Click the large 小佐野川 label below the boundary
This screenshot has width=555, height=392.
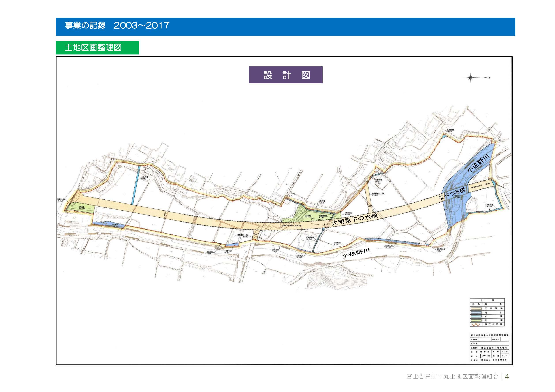356,253
